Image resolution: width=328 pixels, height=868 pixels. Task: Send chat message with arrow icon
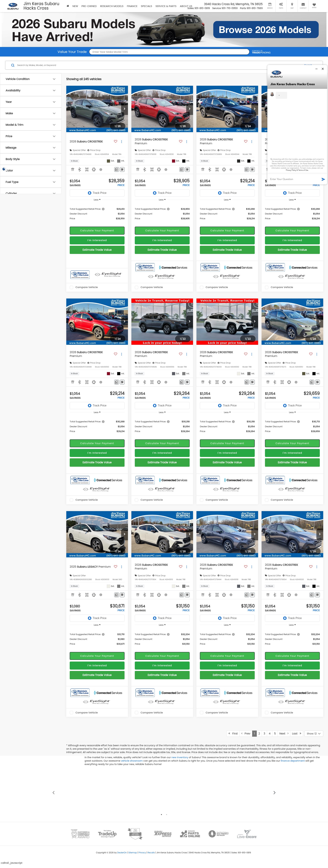(x=323, y=179)
